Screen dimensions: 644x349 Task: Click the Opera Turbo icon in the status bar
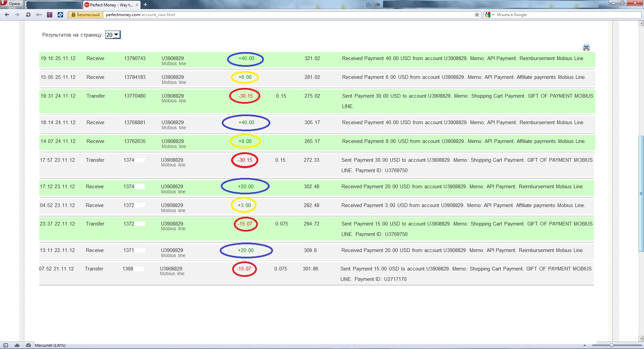[x=29, y=345]
